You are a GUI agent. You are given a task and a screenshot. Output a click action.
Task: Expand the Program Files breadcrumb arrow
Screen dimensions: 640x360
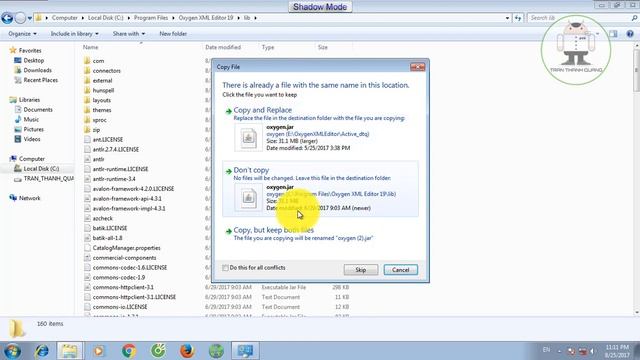[173, 18]
